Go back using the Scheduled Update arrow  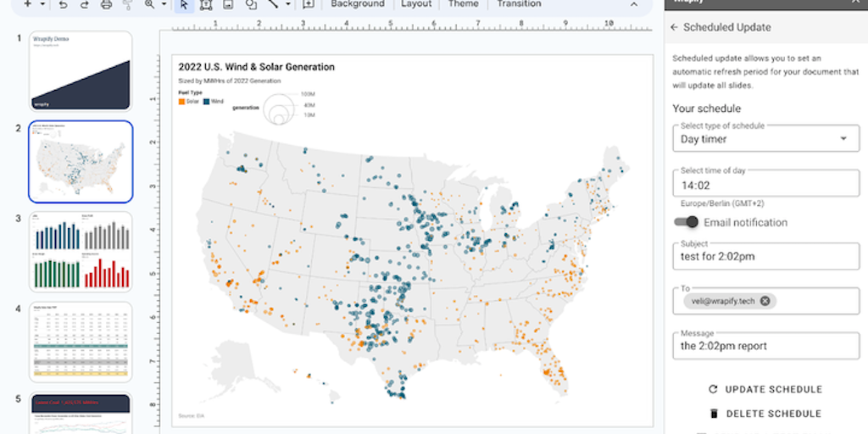pos(675,27)
